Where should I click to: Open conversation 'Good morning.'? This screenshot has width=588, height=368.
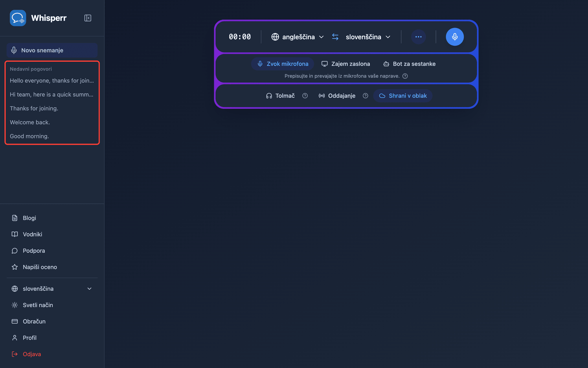(52, 136)
